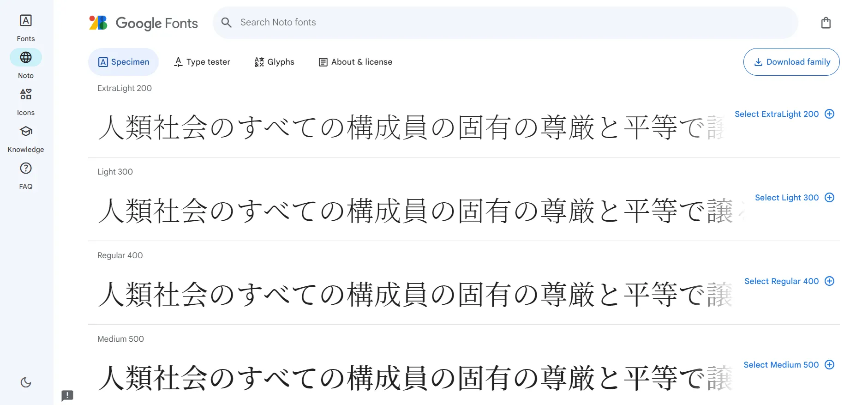Click Select Medium 500 link
868x405 pixels.
point(781,365)
